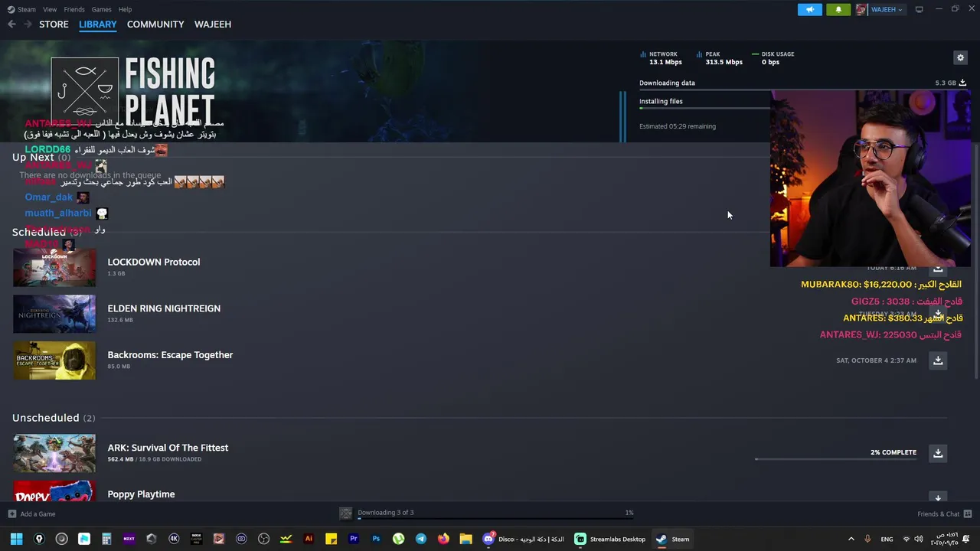
Task: Open Calculator from the taskbar
Action: (106, 540)
